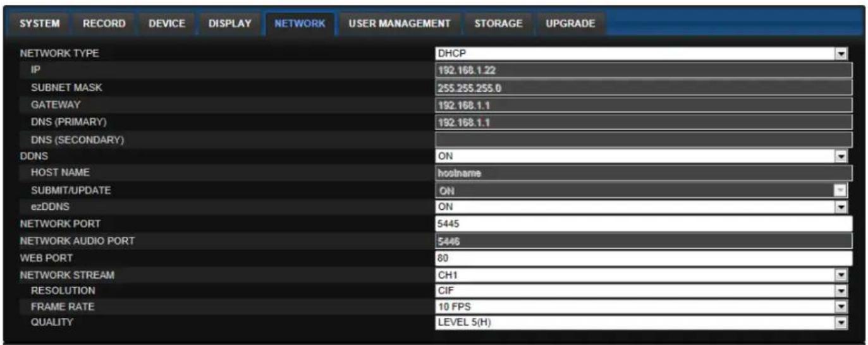Click the WEB PORT label
Viewport: 868px width, 345px height.
coord(46,258)
